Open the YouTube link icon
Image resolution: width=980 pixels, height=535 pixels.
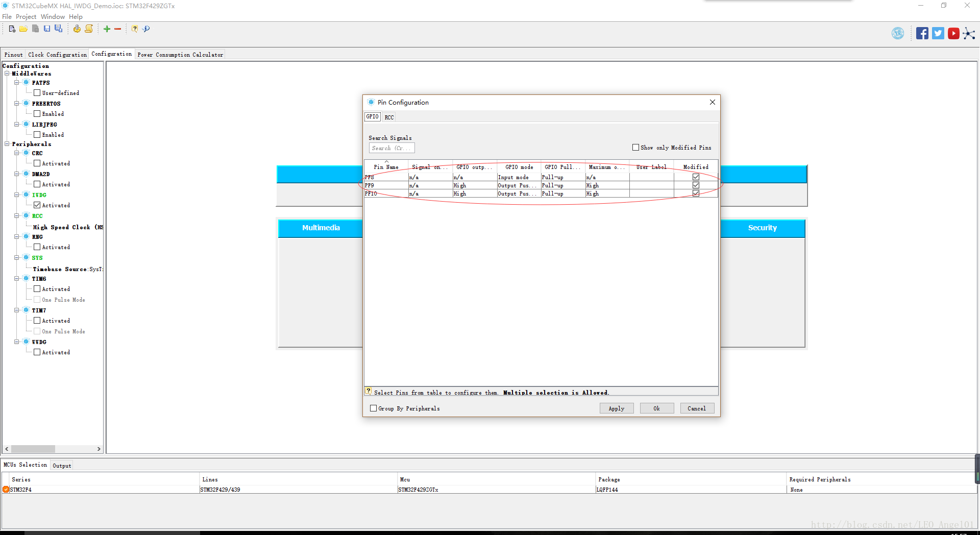coord(953,34)
